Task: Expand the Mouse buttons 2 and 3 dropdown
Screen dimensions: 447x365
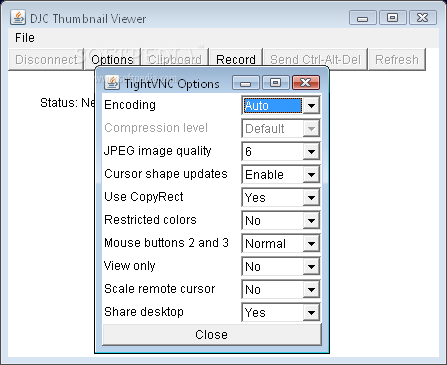Action: click(281, 244)
